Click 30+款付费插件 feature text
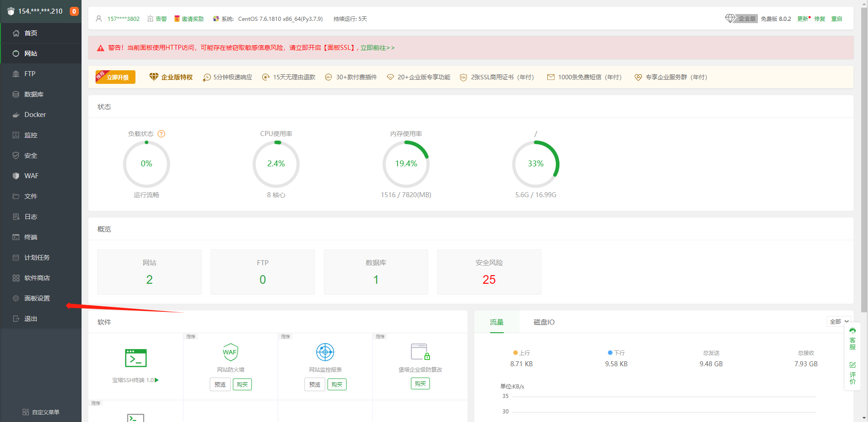Screen dimensions: 868x422 (357, 77)
